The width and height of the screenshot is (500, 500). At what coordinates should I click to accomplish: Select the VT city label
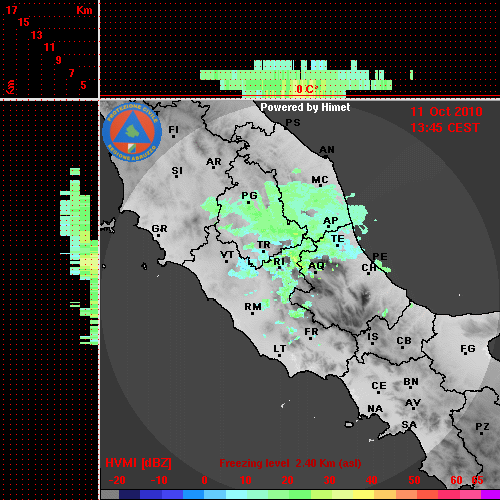(x=227, y=255)
